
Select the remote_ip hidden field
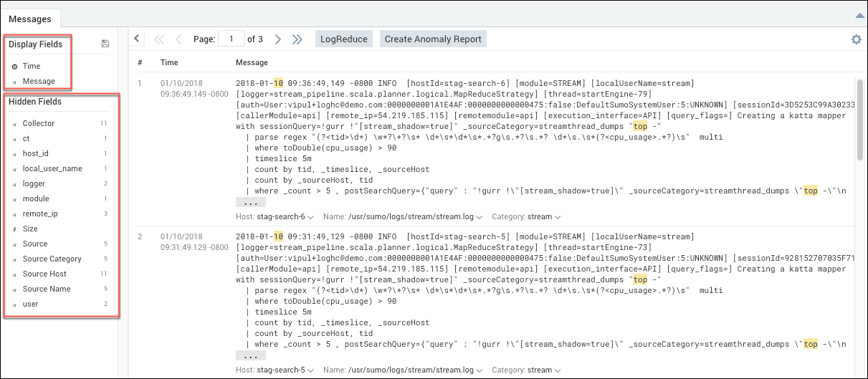40,214
